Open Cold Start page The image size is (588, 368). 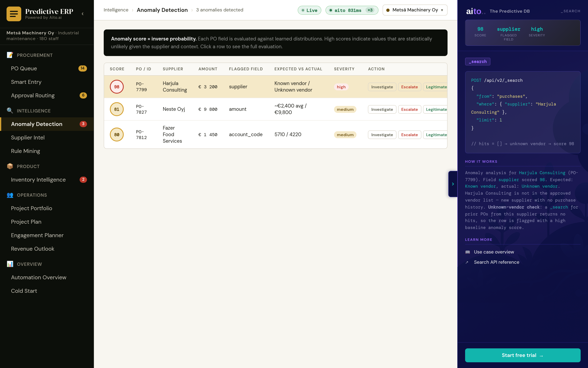47,291
